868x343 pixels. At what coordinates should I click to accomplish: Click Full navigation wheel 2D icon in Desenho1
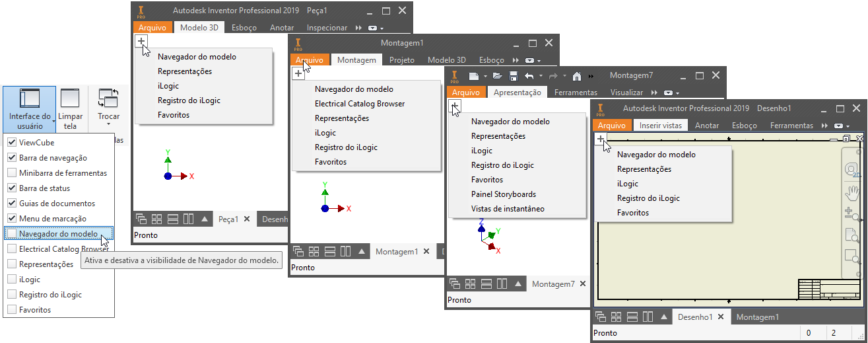[852, 170]
